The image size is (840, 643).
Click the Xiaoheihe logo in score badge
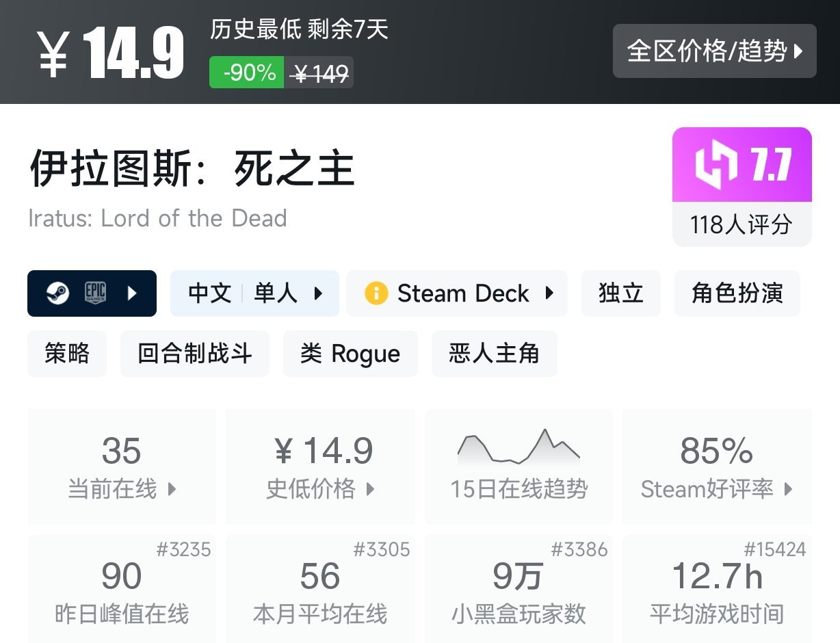(716, 166)
